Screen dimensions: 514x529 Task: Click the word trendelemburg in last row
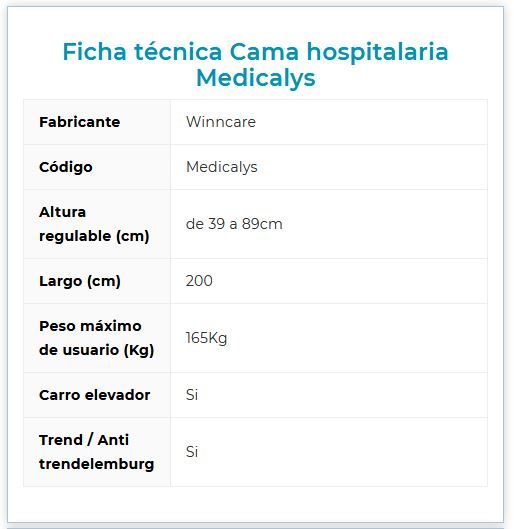click(96, 464)
